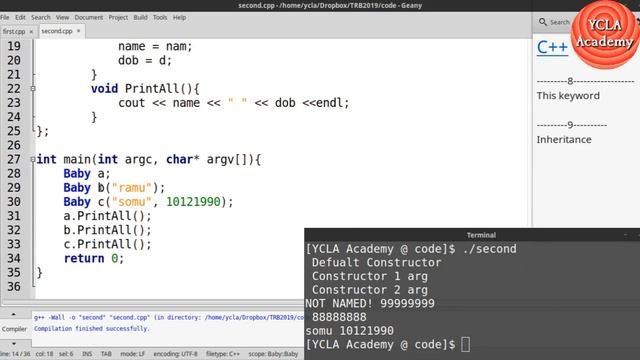Click 'b.PrintAll();' statement
Screen dimensions: 640x360
[x=107, y=230]
